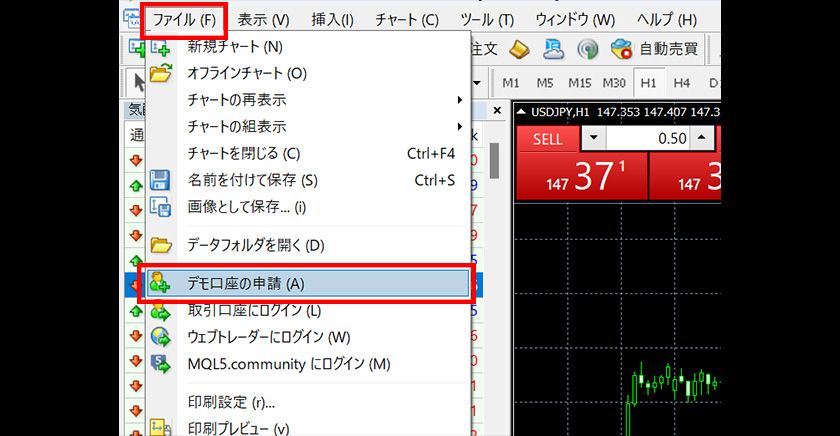Toggle 自動売買 auto trading button
This screenshot has height=436, width=840.
click(x=655, y=49)
